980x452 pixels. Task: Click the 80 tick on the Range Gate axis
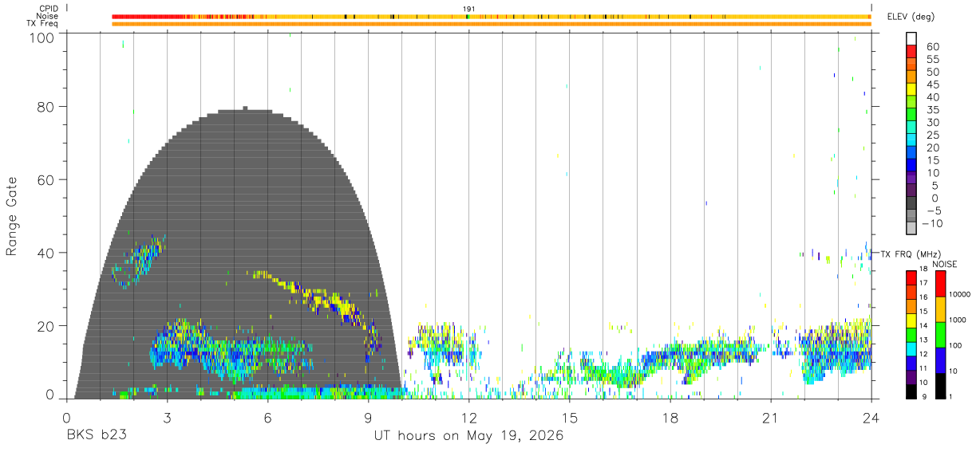(x=47, y=107)
